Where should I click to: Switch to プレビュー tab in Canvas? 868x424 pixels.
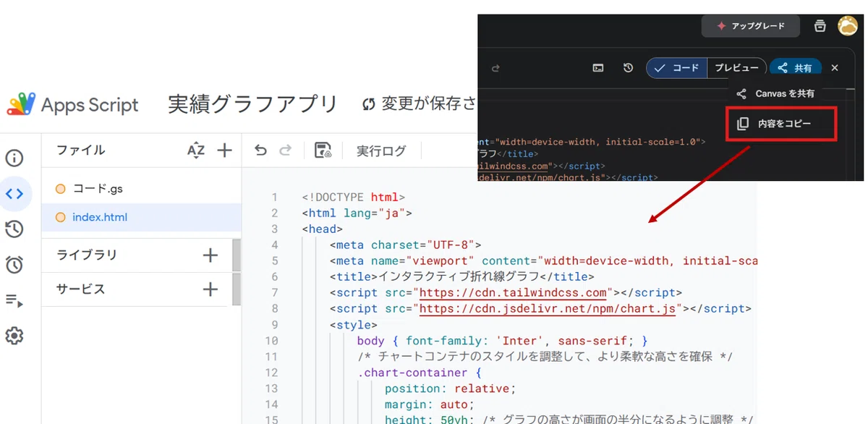[736, 68]
